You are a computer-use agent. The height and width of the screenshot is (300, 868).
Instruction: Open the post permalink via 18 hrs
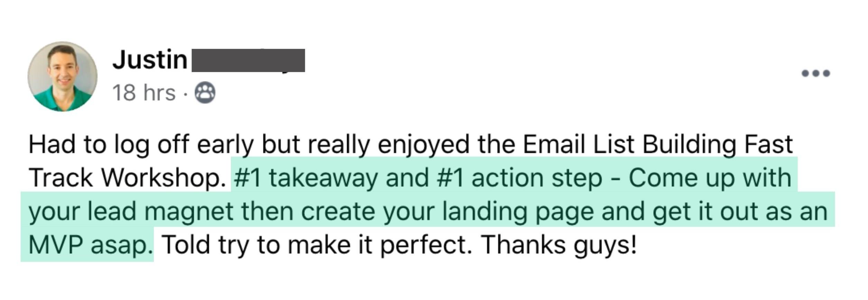(x=144, y=93)
